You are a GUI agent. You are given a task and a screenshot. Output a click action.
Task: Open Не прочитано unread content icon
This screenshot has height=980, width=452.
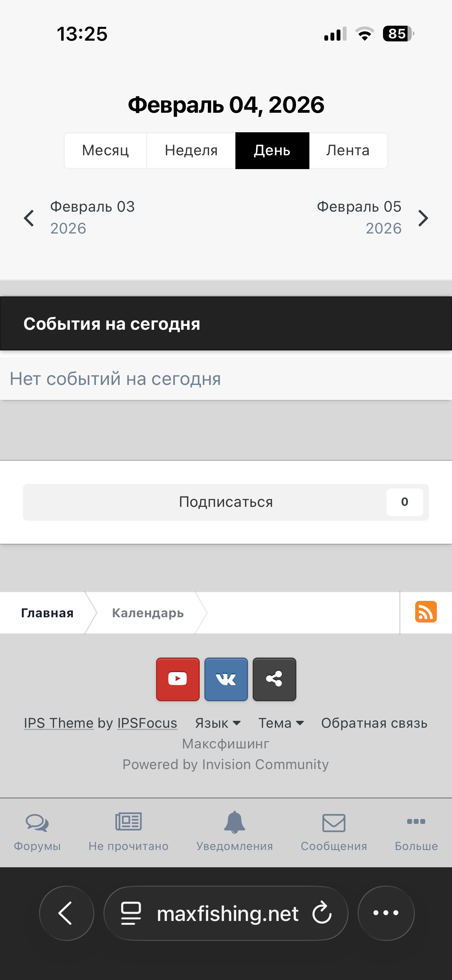[128, 831]
